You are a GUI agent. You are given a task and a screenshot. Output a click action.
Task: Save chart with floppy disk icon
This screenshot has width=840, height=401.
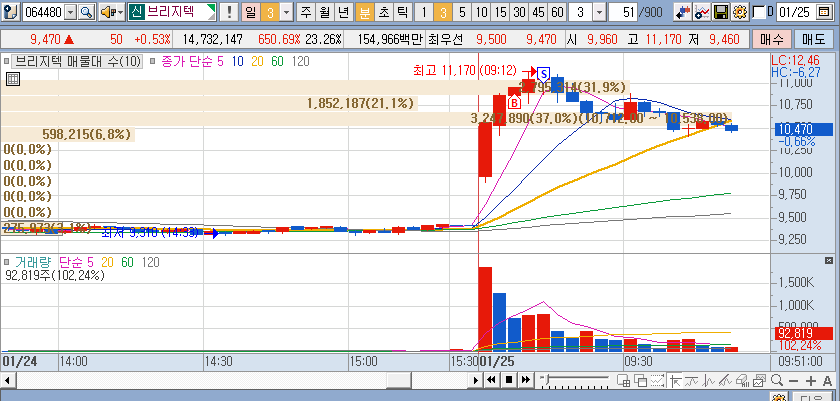coord(721,12)
